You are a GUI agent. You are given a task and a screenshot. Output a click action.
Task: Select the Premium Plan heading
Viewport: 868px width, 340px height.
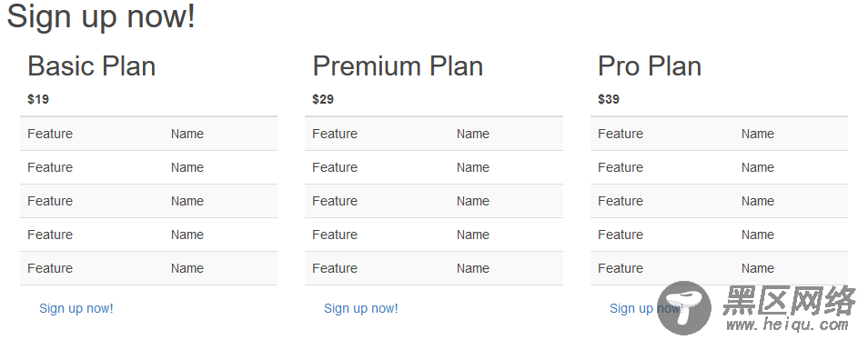point(398,66)
